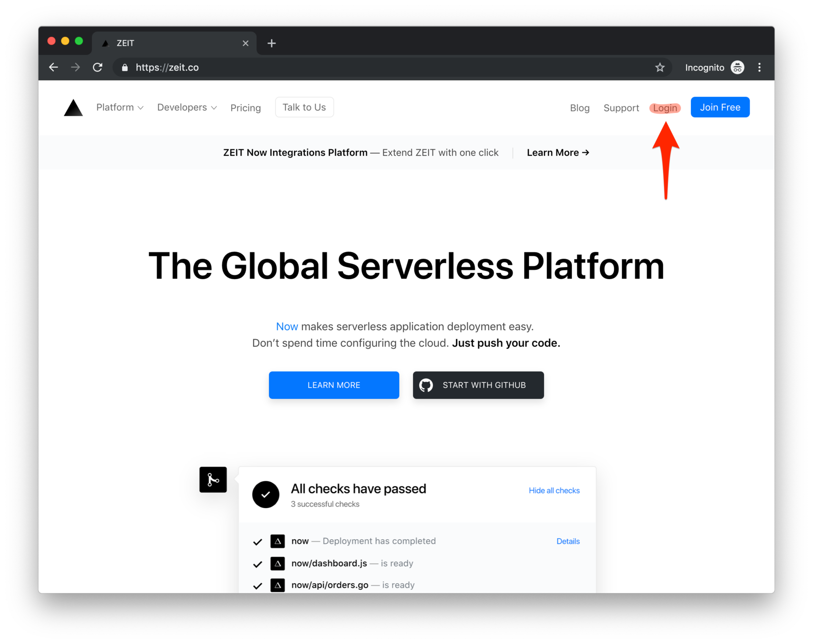Viewport: 813px width, 644px height.
Task: Click the Incognito profile icon
Action: (x=738, y=67)
